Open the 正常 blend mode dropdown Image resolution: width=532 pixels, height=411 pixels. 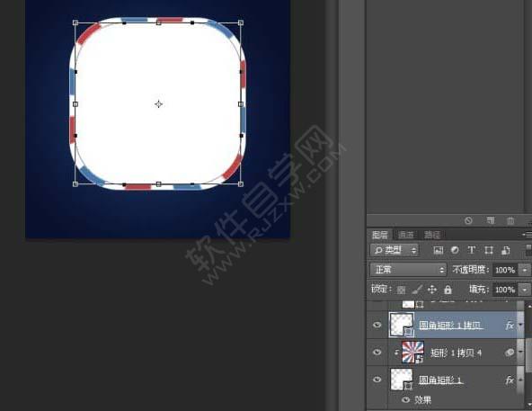(408, 270)
